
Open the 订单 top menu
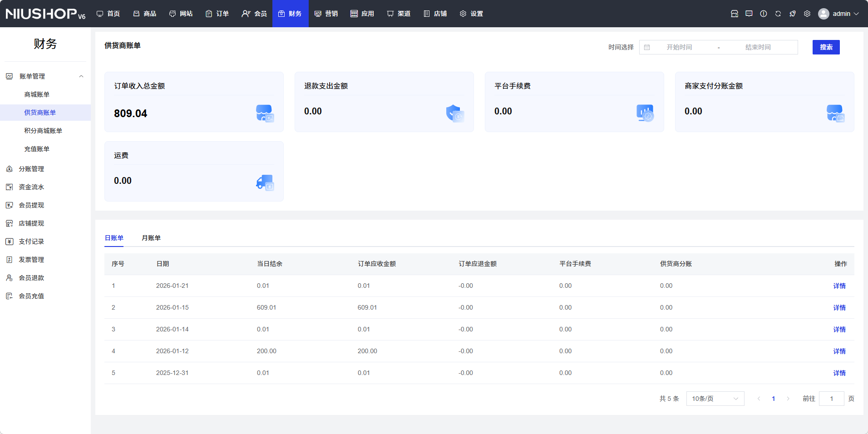pos(217,14)
